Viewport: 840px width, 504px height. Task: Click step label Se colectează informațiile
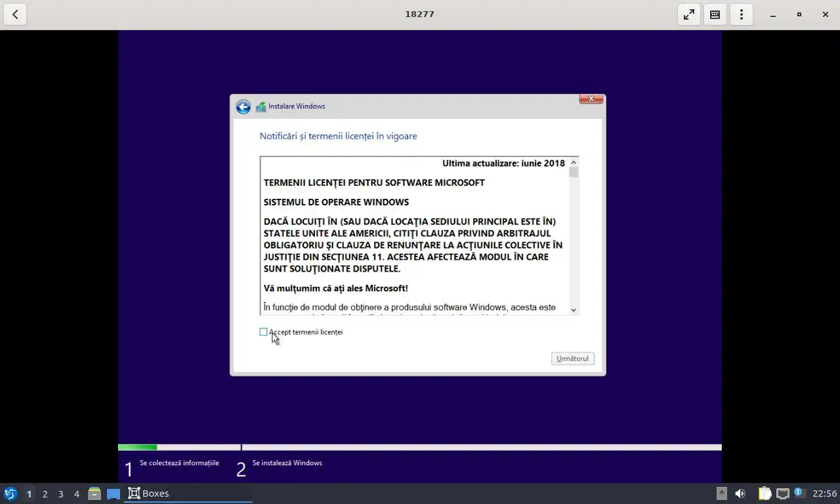point(179,463)
